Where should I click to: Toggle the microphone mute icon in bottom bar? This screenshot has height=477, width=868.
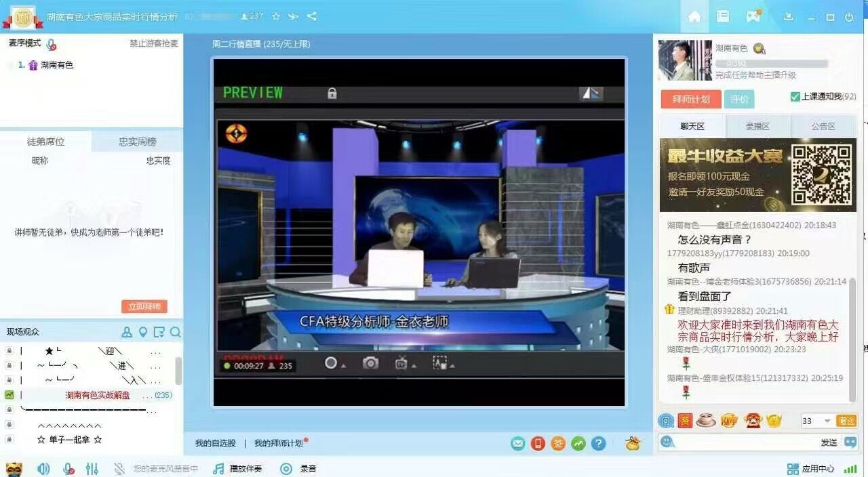[68, 469]
